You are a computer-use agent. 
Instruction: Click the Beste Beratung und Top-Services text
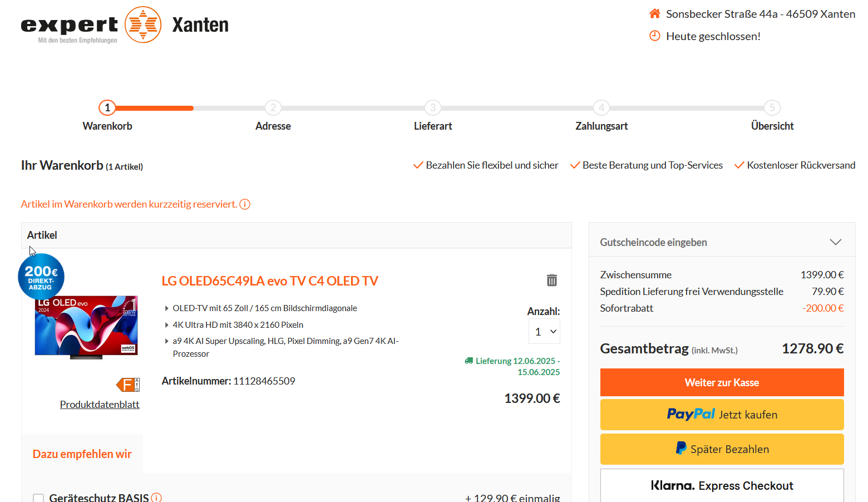coord(653,165)
